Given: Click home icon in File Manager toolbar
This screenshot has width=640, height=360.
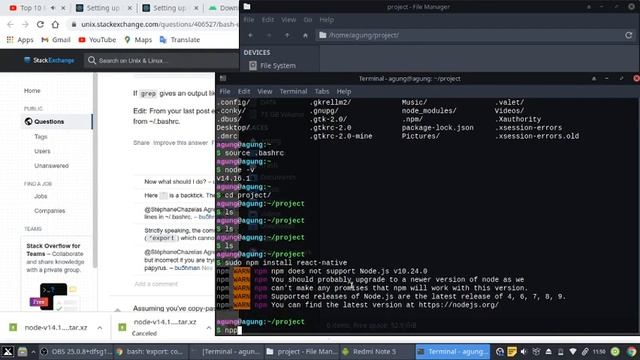Looking at the screenshot, I should (x=305, y=35).
